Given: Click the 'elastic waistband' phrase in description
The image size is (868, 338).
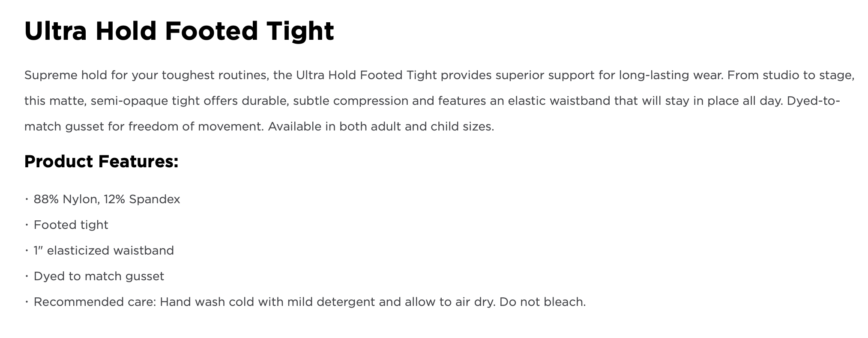Looking at the screenshot, I should pyautogui.click(x=559, y=101).
